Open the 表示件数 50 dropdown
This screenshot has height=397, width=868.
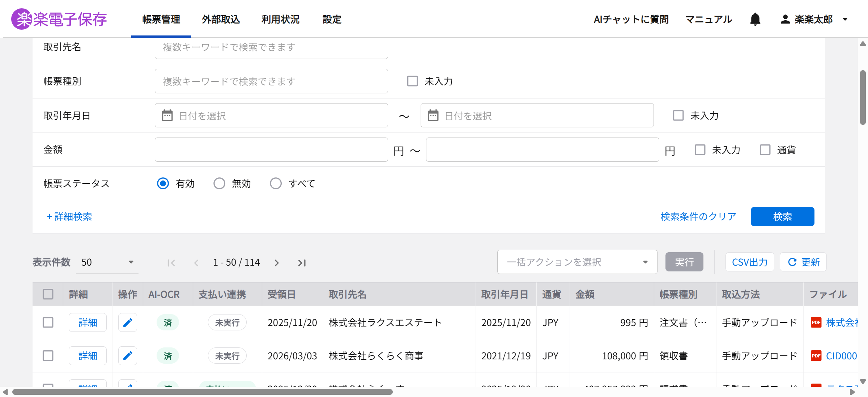(107, 262)
